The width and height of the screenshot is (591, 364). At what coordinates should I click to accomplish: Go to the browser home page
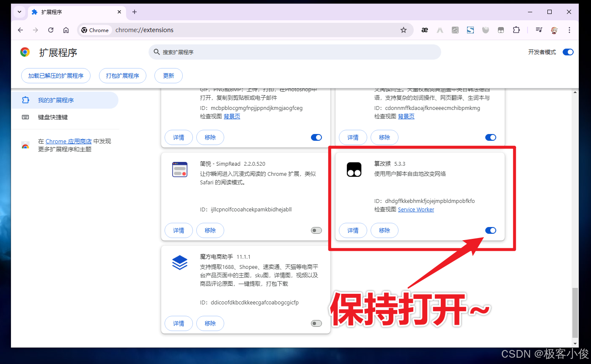pyautogui.click(x=66, y=30)
